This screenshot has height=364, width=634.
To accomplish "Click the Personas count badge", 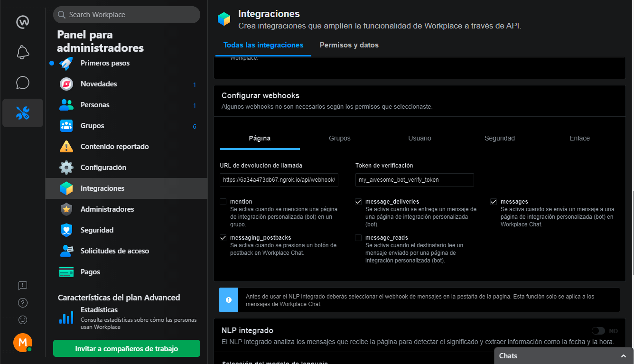I will (x=195, y=105).
